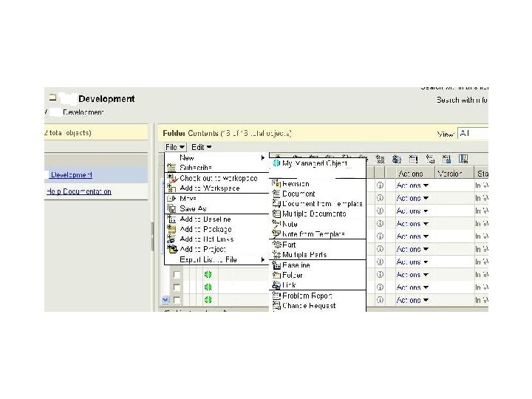This screenshot has height=399, width=532.
Task: Expand the New submenu arrow
Action: (x=262, y=158)
